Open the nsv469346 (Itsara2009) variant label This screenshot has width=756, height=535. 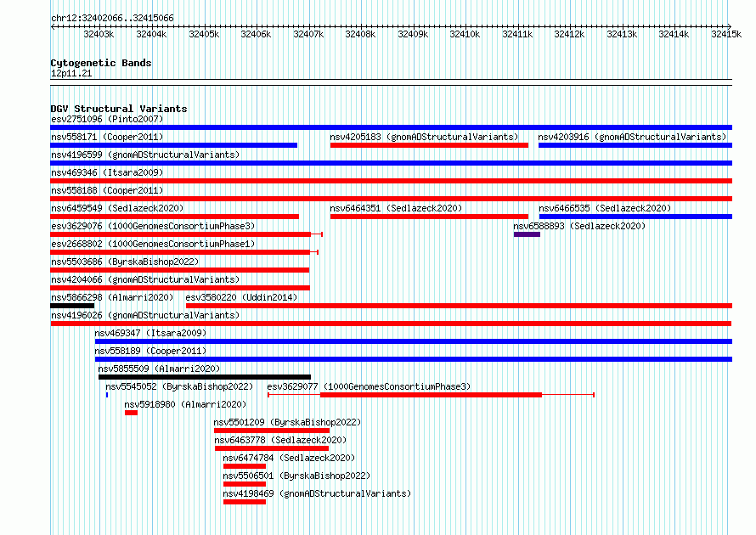point(107,172)
